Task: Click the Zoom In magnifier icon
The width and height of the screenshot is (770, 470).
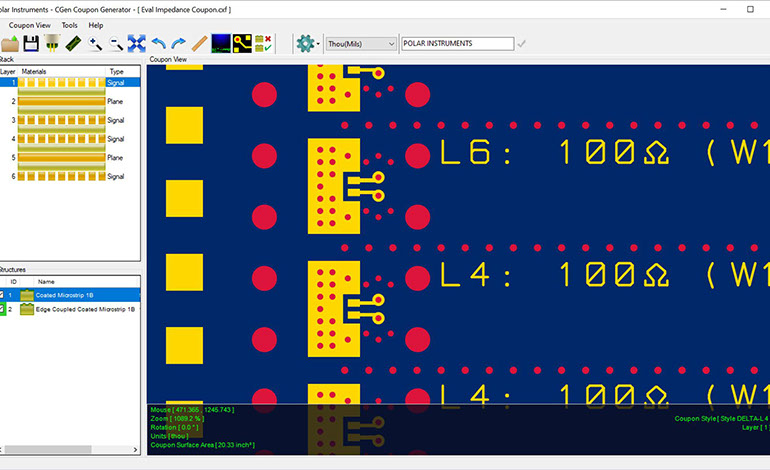Action: pos(95,44)
